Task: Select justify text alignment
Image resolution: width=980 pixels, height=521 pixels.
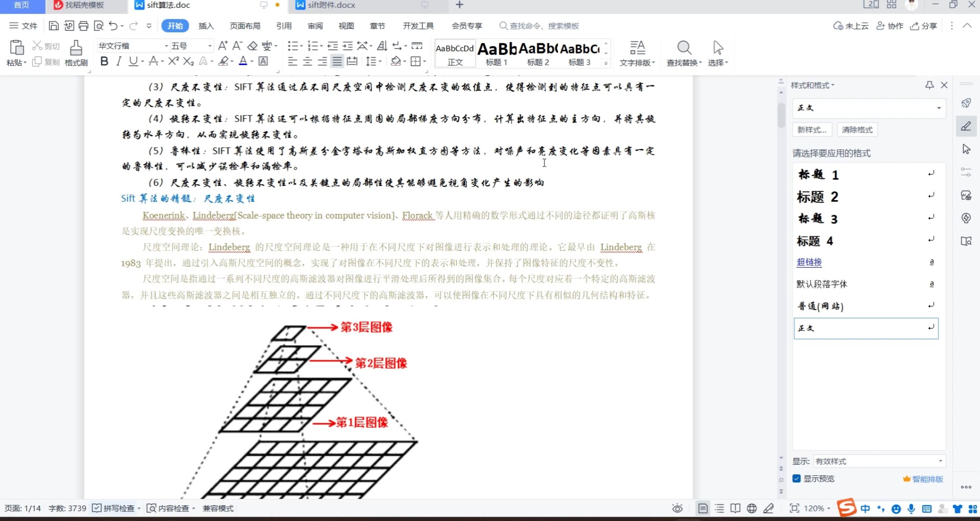Action: click(x=337, y=61)
